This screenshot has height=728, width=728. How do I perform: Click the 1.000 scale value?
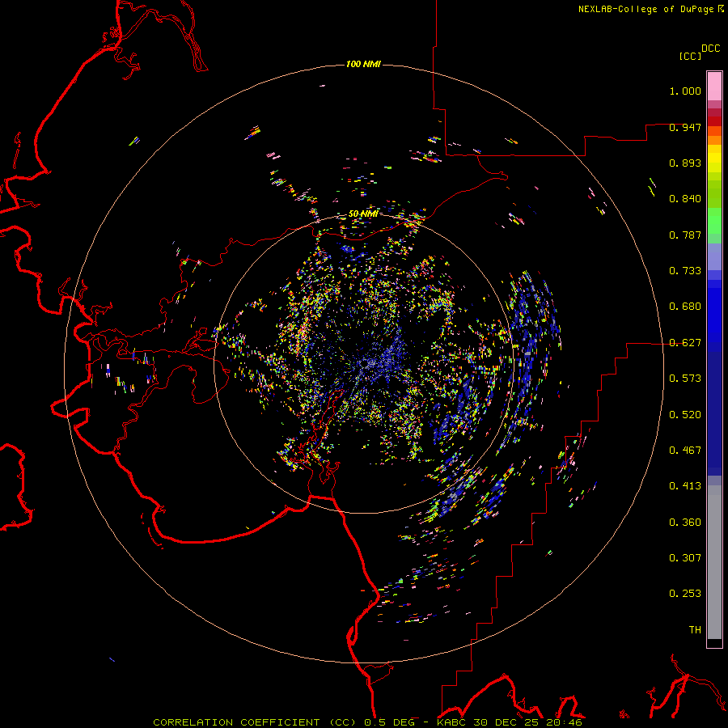click(685, 91)
